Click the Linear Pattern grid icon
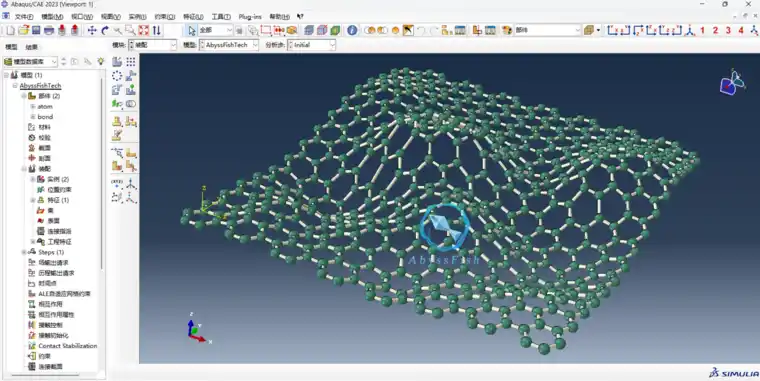 pos(131,62)
